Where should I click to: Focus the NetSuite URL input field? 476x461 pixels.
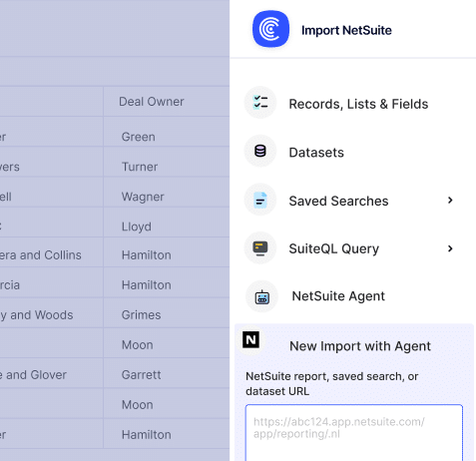click(354, 433)
